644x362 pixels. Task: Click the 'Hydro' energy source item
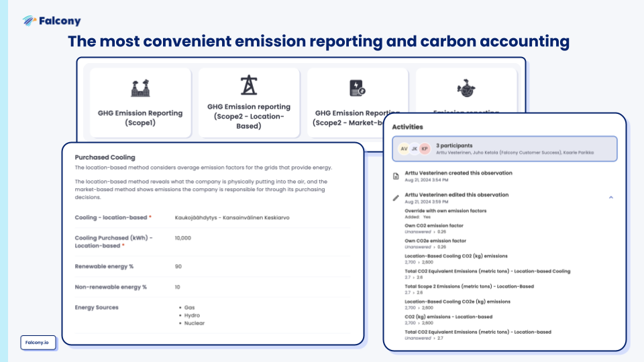192,315
